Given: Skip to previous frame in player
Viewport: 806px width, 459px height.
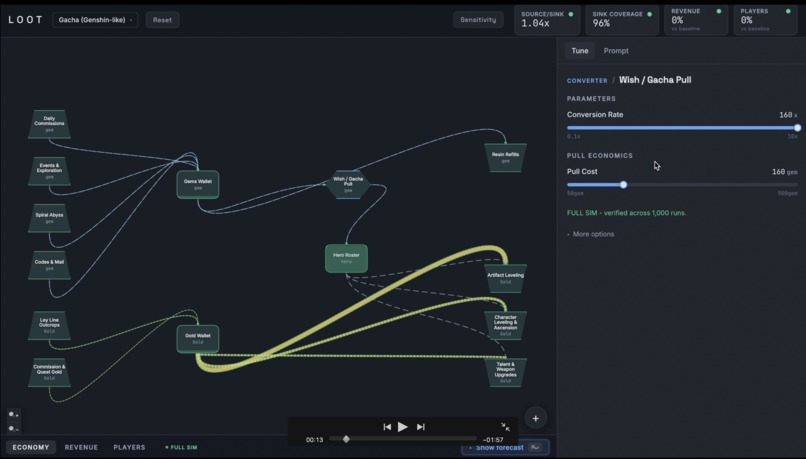Looking at the screenshot, I should pyautogui.click(x=387, y=427).
